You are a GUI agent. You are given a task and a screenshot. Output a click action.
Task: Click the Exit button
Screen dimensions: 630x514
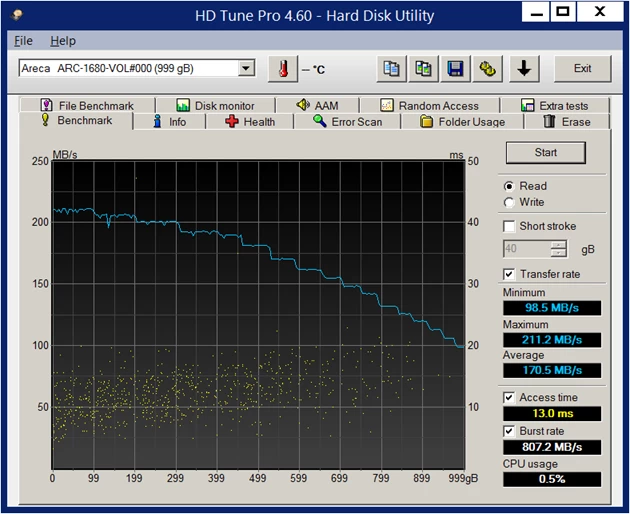click(583, 69)
